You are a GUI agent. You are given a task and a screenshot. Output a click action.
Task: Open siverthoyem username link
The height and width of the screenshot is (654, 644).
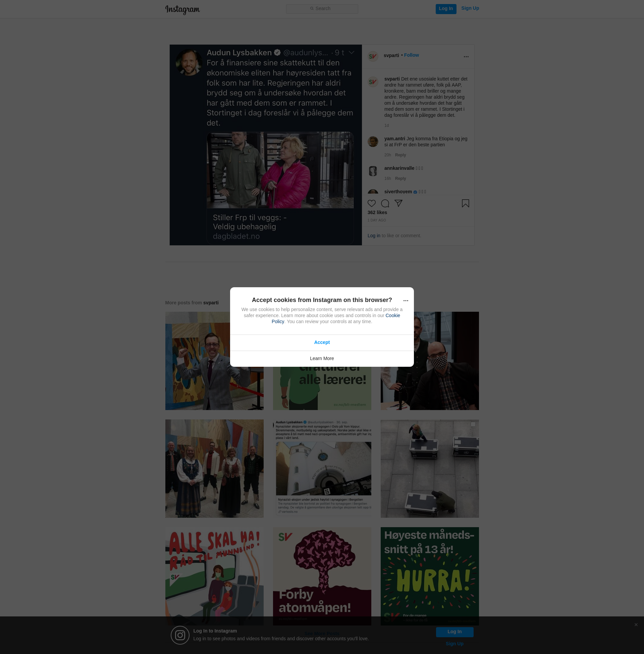(398, 192)
